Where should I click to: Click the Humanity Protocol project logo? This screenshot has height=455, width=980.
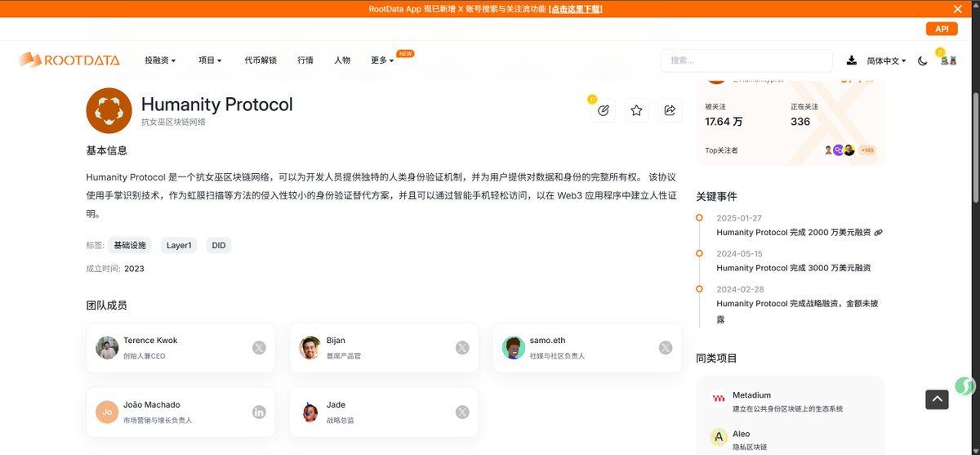(109, 110)
